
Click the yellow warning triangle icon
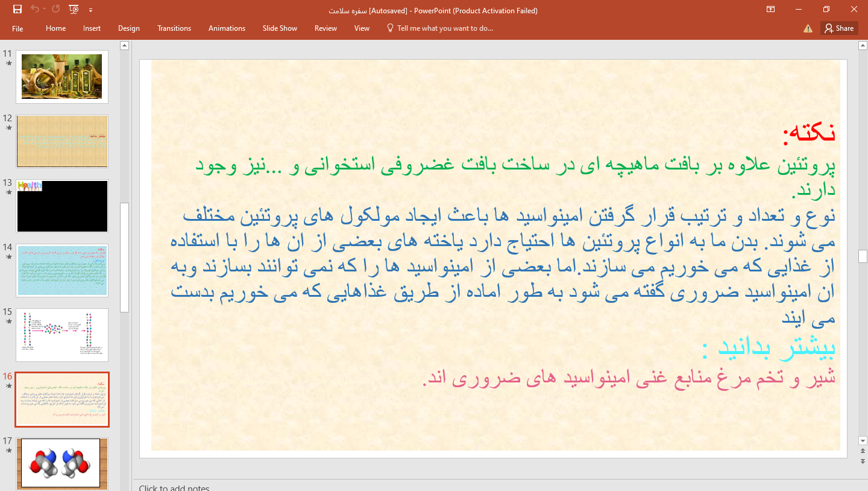(808, 28)
